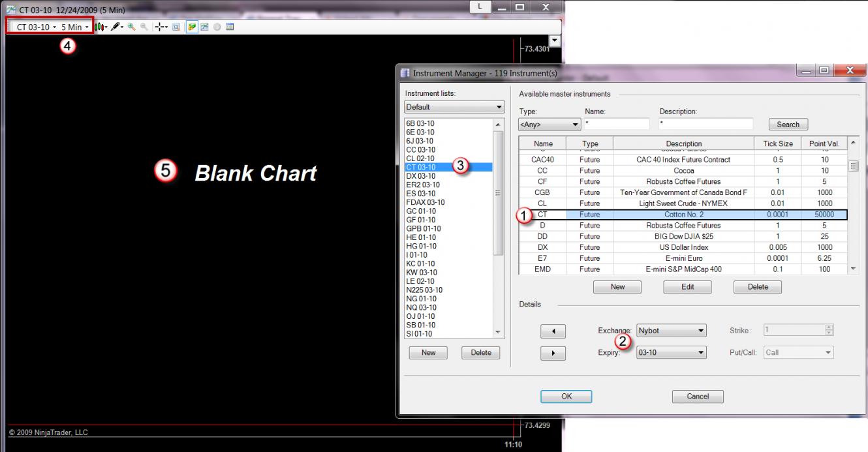The width and height of the screenshot is (868, 452).
Task: Select the EMD instrument row
Action: pyautogui.click(x=683, y=269)
